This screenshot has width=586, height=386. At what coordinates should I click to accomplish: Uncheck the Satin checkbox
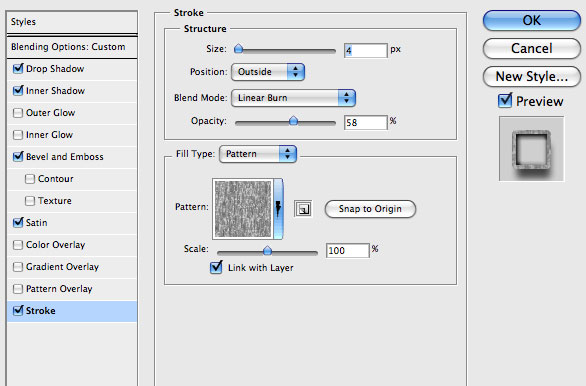[18, 222]
